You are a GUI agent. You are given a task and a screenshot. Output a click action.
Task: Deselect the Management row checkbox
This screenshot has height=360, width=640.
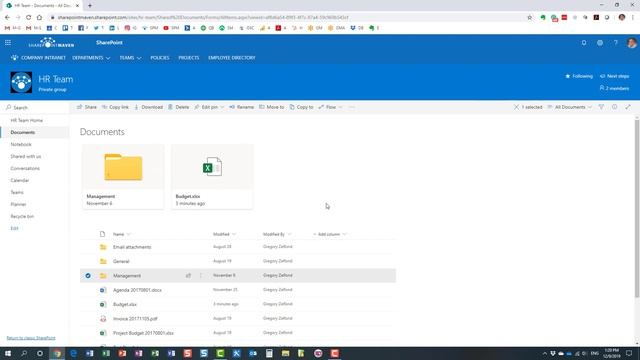88,276
